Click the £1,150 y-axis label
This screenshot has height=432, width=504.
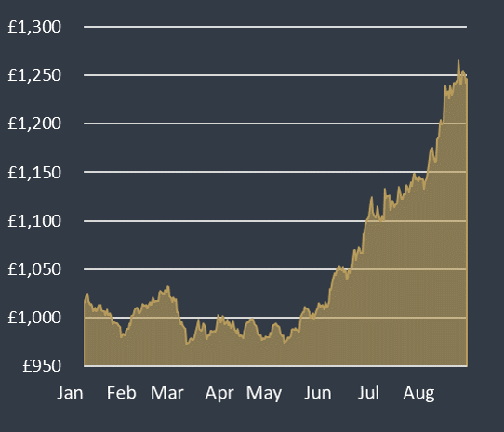[x=34, y=173]
